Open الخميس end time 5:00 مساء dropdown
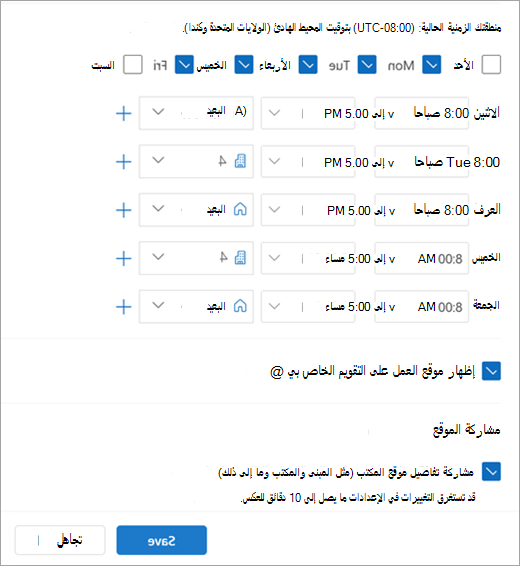The height and width of the screenshot is (566, 520). [308, 258]
